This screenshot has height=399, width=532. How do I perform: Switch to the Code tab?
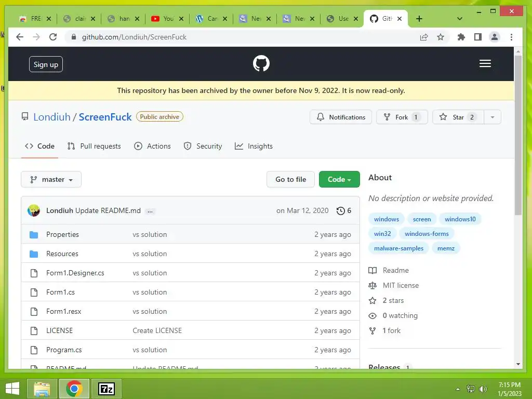39,146
